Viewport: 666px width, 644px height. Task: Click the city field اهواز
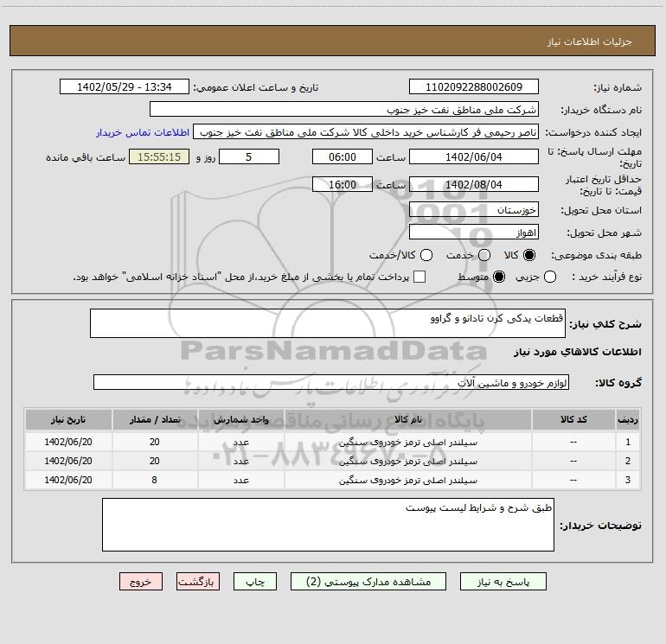tap(474, 233)
